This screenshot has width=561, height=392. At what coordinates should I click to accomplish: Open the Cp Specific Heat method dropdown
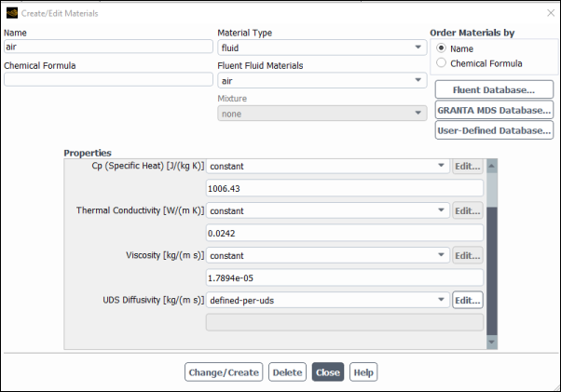[x=326, y=167]
